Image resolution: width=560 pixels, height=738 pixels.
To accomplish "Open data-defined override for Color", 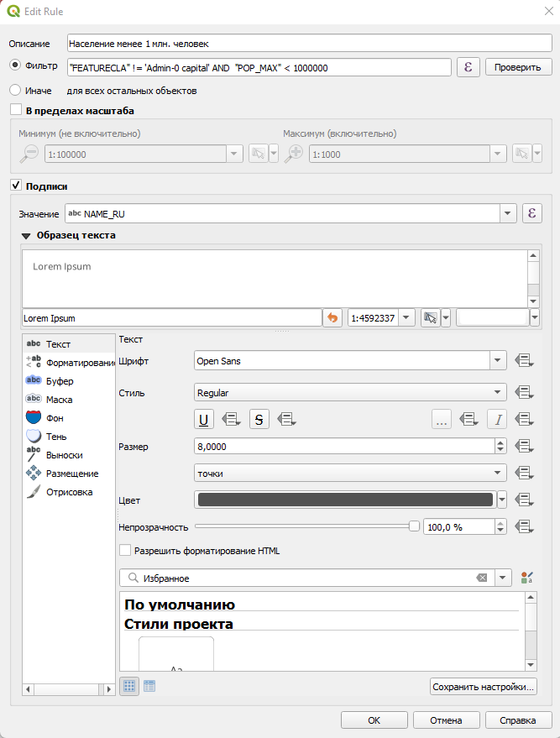I will point(524,500).
